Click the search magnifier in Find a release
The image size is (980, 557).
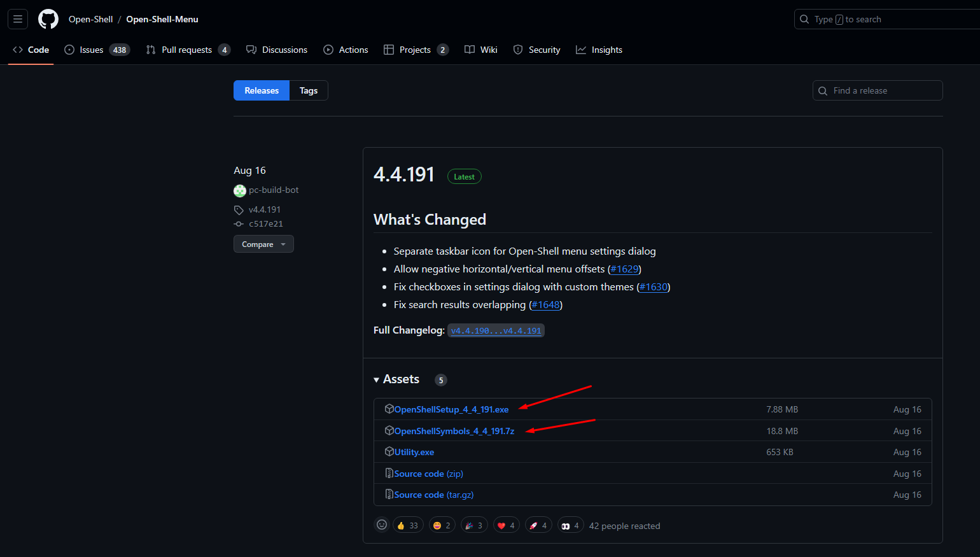(x=823, y=90)
